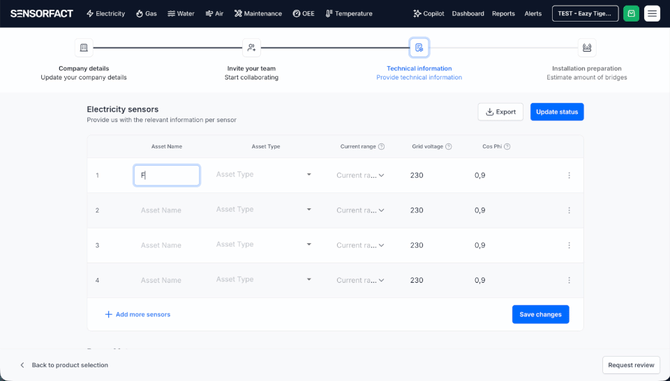Image resolution: width=670 pixels, height=381 pixels.
Task: Go to Dashboard
Action: coord(468,14)
